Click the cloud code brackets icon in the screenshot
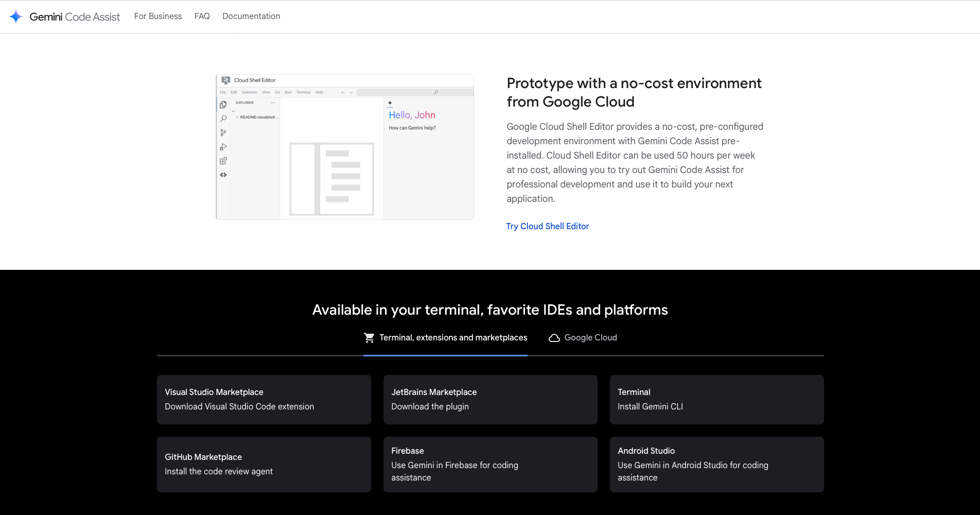This screenshot has height=515, width=980. (223, 175)
